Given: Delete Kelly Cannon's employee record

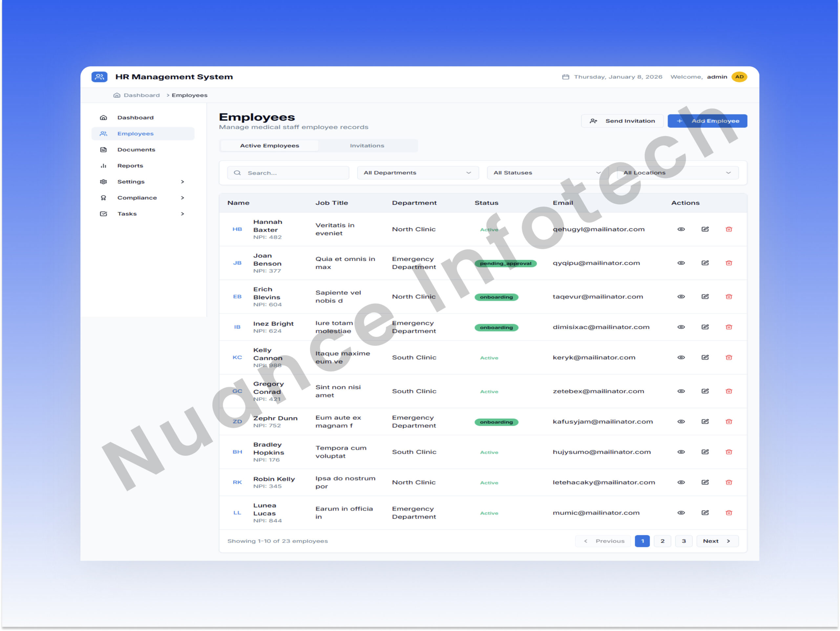Looking at the screenshot, I should 728,358.
